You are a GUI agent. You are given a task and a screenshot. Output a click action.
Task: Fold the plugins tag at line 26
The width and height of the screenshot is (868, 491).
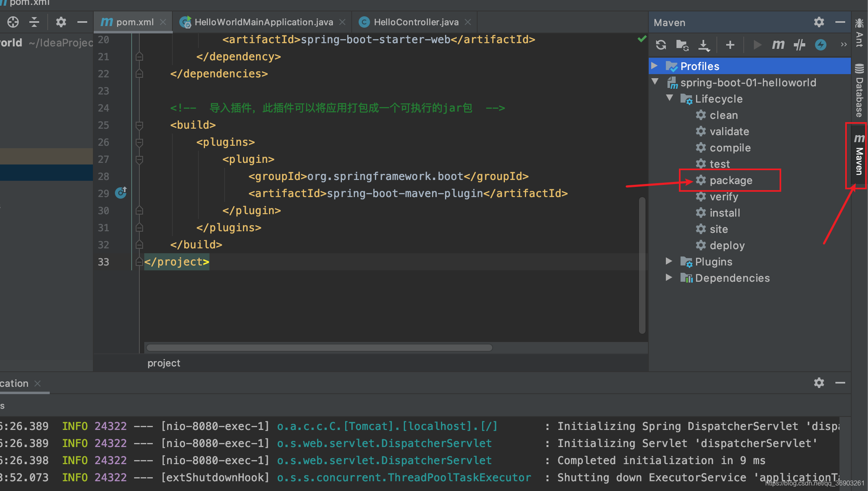click(x=139, y=142)
